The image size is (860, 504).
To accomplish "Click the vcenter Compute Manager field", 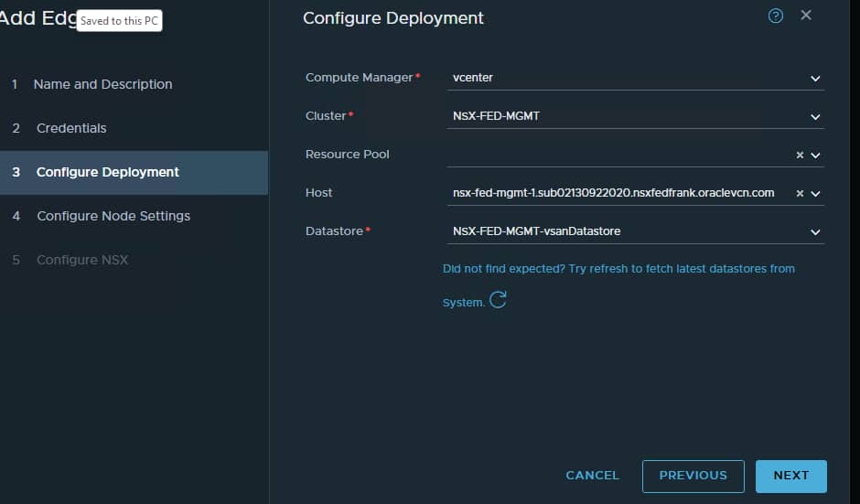I will (635, 78).
